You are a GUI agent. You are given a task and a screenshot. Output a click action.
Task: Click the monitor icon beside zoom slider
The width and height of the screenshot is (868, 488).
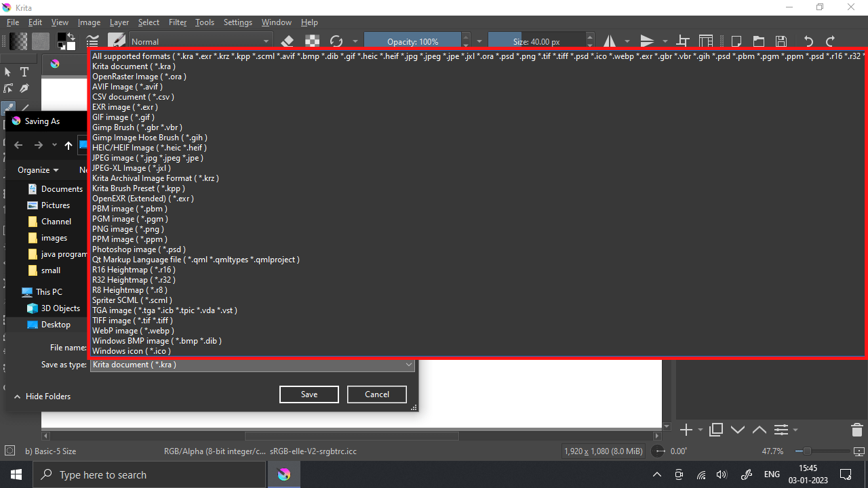[x=859, y=451]
